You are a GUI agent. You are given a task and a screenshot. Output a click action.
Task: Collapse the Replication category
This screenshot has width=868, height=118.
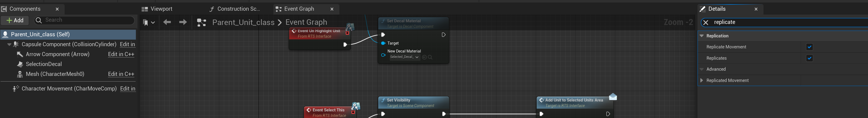tap(702, 36)
